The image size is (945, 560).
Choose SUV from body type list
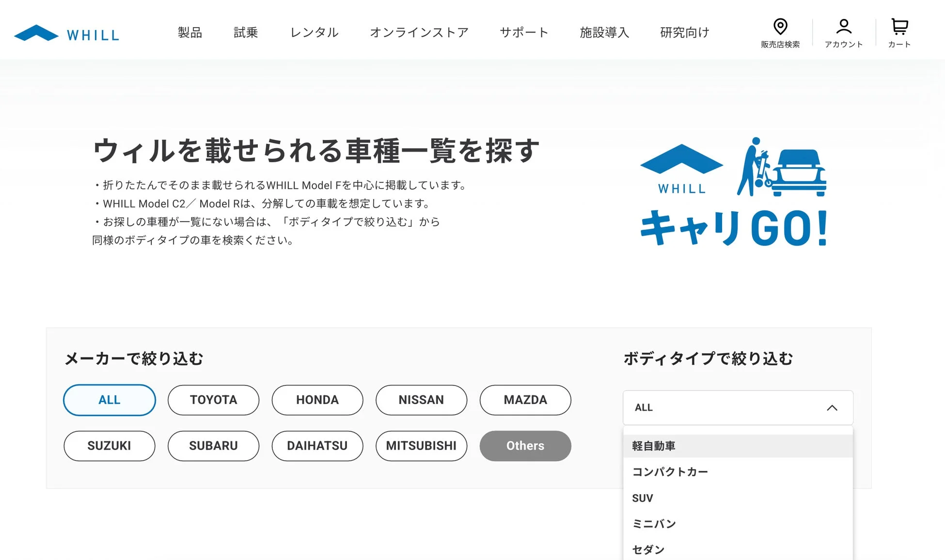click(x=643, y=498)
